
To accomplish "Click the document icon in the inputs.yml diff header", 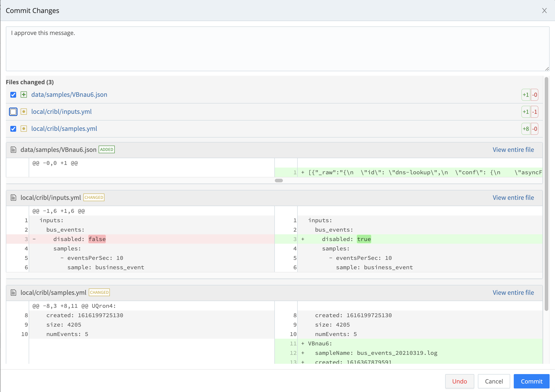I will point(13,198).
